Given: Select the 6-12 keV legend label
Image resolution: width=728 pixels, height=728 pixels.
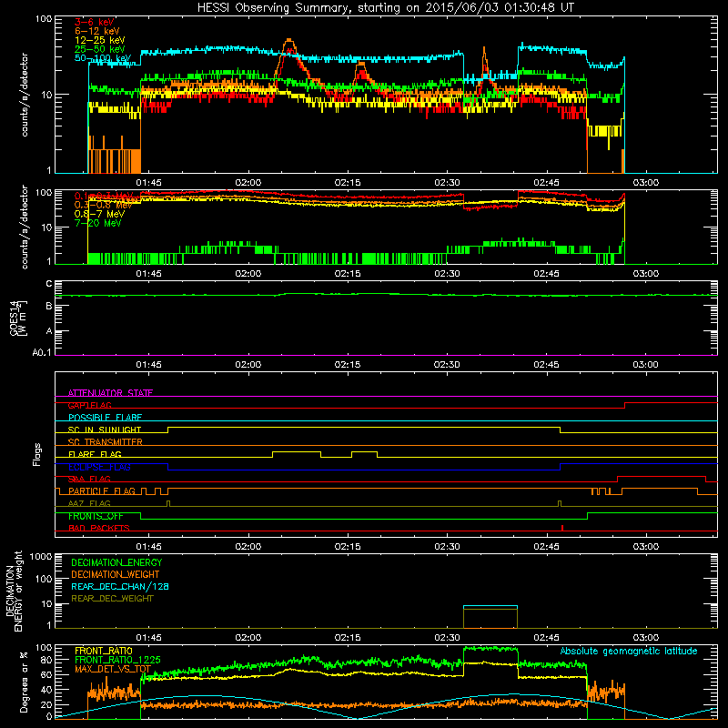Looking at the screenshot, I should point(97,31).
